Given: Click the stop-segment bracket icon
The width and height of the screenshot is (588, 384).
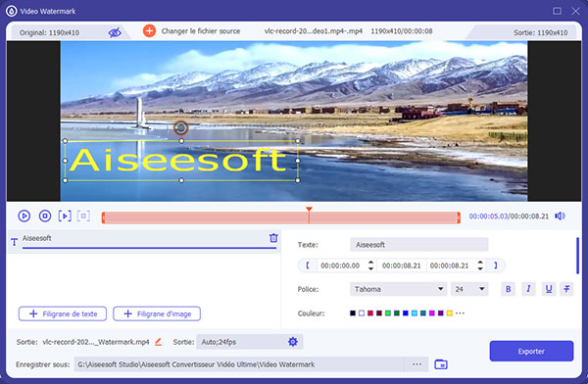Looking at the screenshot, I should tap(83, 216).
